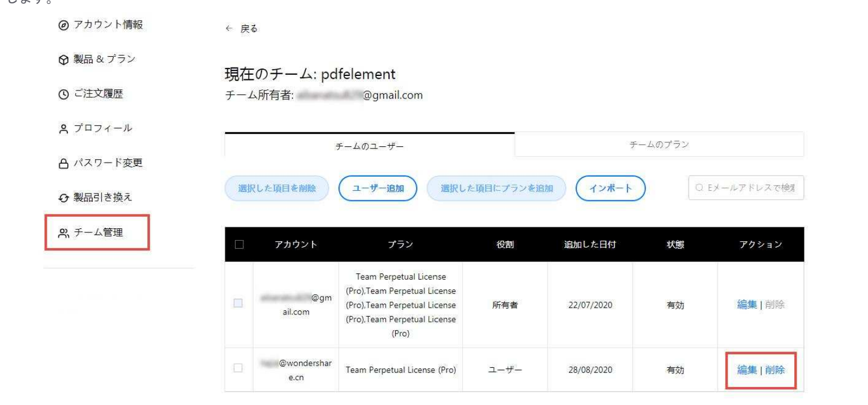This screenshot has height=405, width=868.
Task: Go back with the 戻る arrow
Action: 228,29
